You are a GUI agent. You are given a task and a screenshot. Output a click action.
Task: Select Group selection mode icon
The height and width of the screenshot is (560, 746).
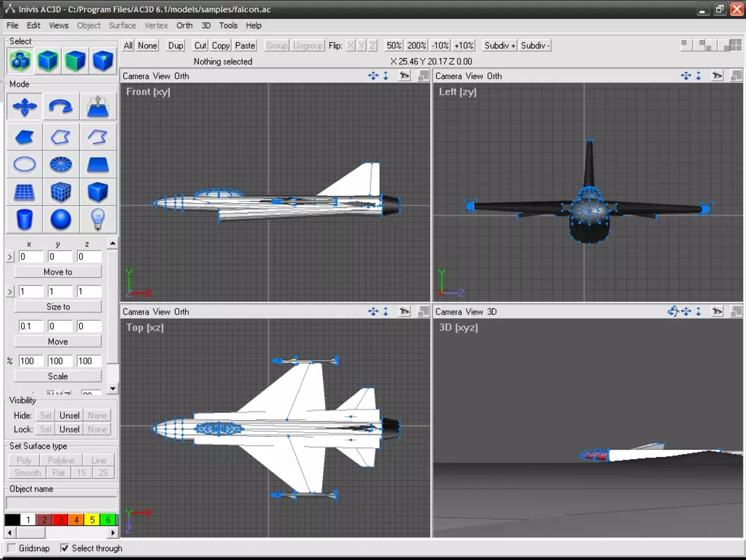(20, 61)
